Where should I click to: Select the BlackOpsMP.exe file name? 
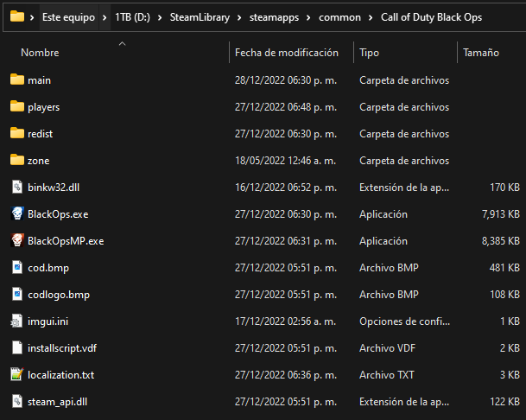click(66, 241)
